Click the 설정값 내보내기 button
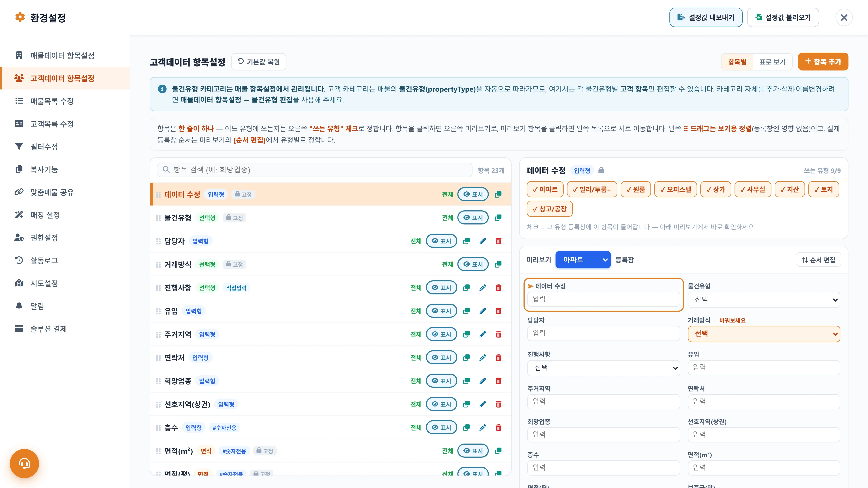Screen dimensions: 868x488 706,18
